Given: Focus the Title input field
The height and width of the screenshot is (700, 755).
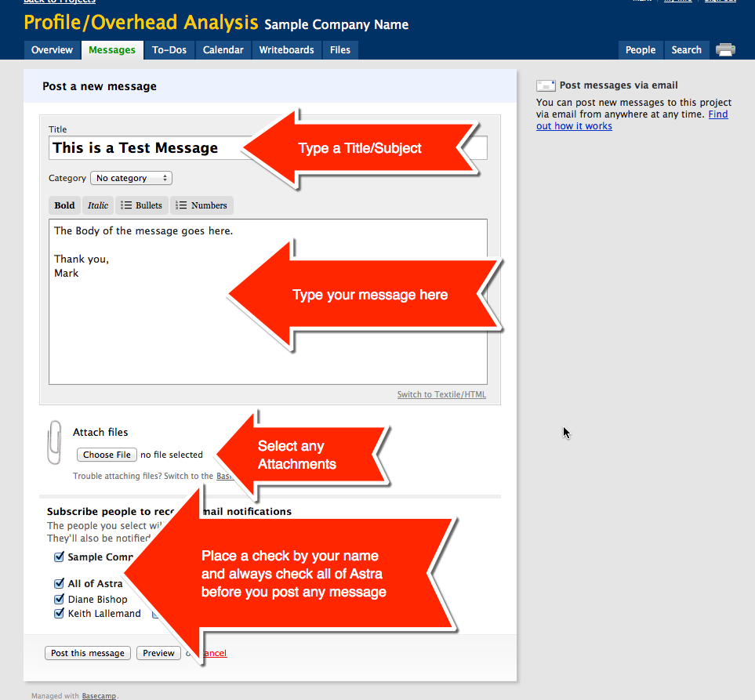Looking at the screenshot, I should pyautogui.click(x=267, y=148).
